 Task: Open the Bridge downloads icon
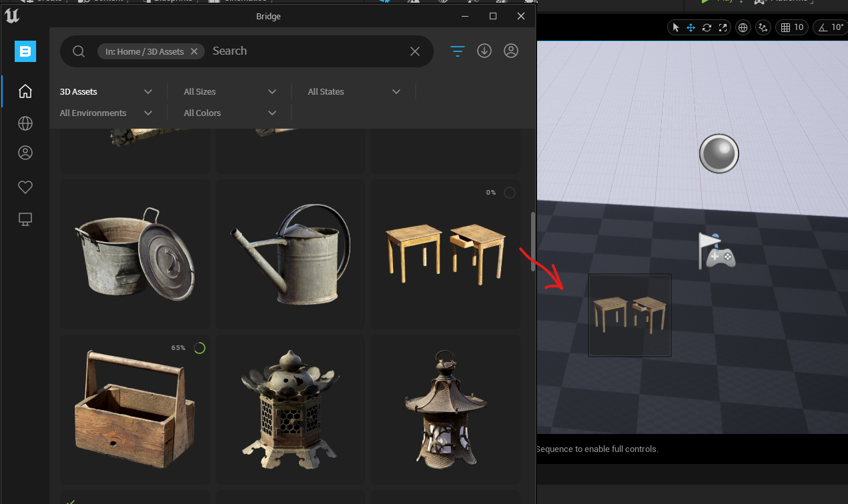coord(484,51)
